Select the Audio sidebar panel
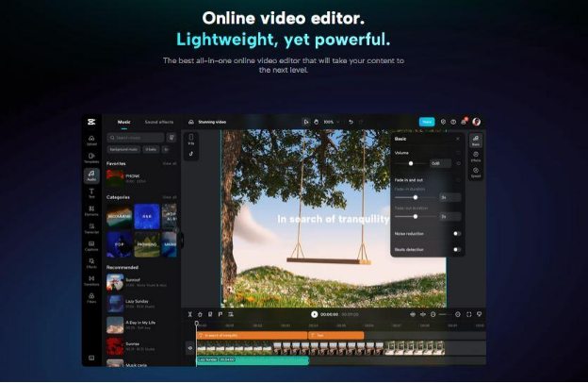This screenshot has height=383, width=588. tap(91, 175)
